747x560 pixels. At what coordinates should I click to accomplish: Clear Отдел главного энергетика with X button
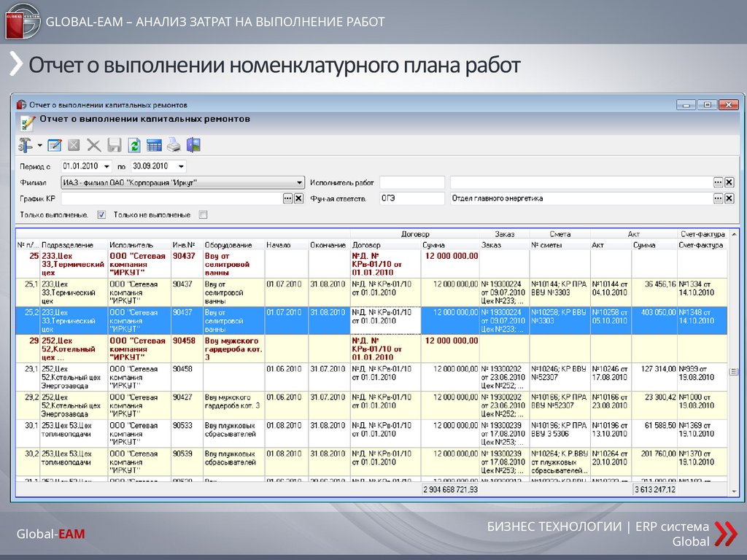pos(729,198)
